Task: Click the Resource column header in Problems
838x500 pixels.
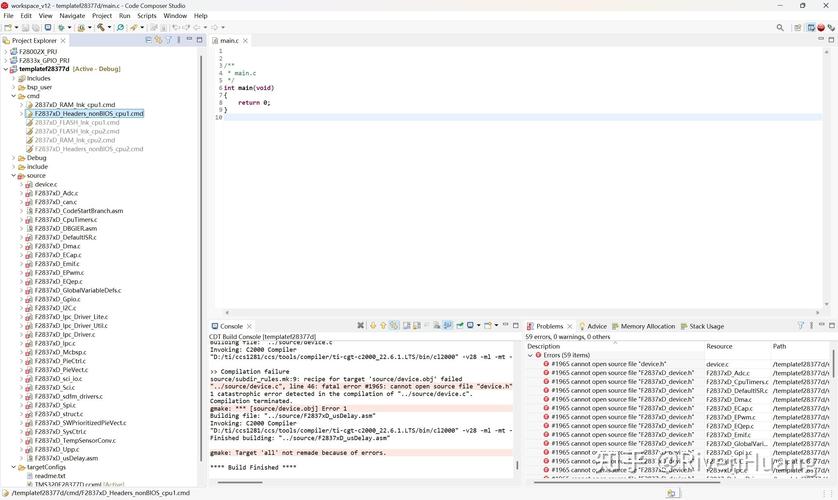Action: point(719,346)
